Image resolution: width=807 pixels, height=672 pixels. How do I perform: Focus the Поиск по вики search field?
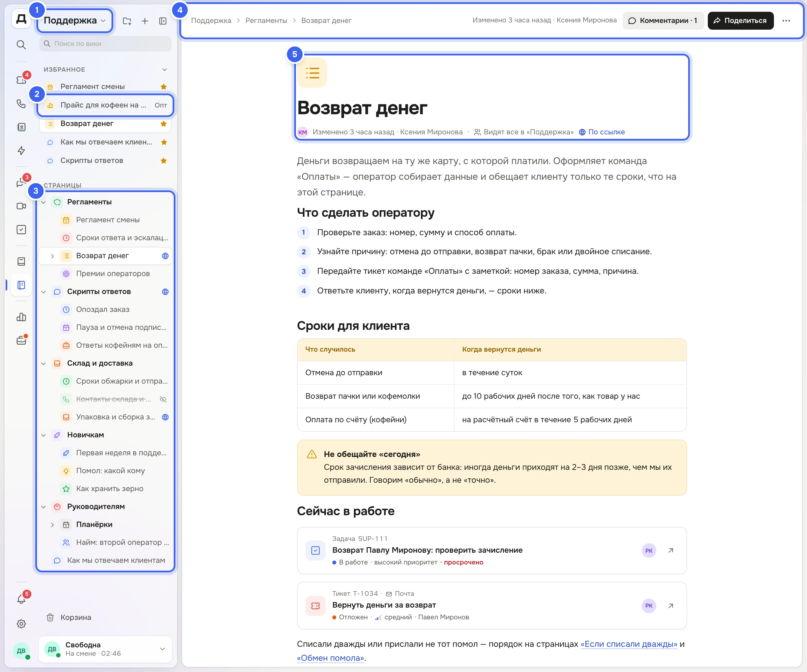point(105,43)
